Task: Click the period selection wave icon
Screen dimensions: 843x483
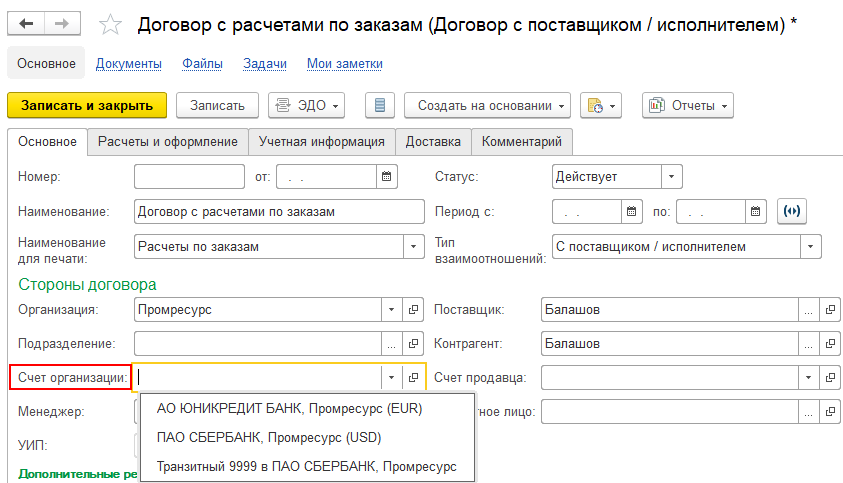Action: [x=792, y=212]
